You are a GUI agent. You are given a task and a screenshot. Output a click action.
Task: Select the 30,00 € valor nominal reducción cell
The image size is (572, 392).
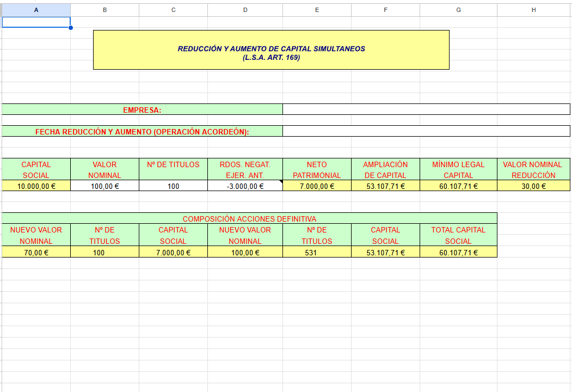533,186
